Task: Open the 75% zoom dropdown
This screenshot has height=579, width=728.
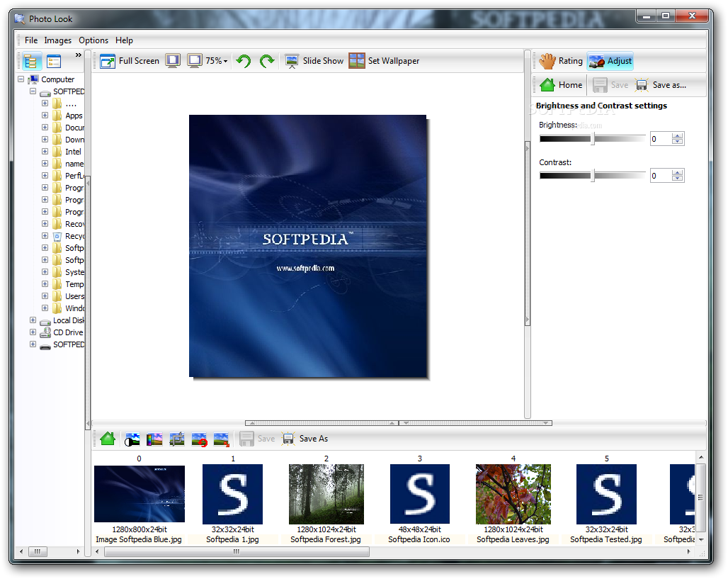Action: (x=217, y=61)
